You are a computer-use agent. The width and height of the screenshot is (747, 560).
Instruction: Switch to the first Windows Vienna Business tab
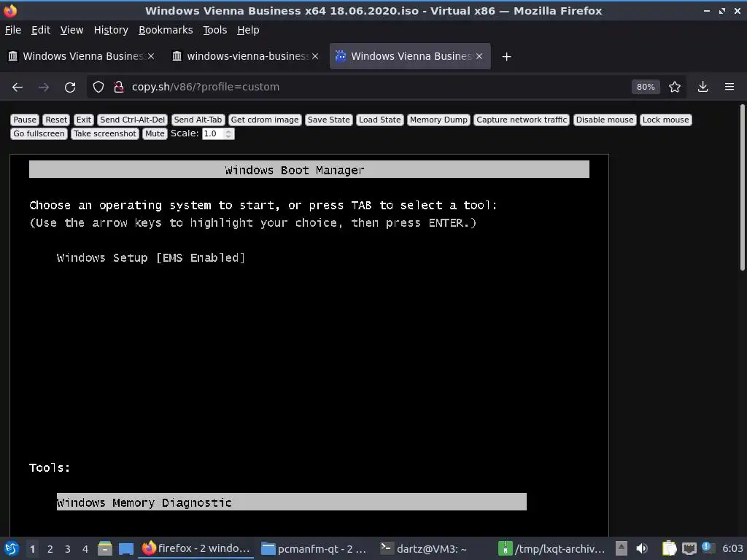82,56
